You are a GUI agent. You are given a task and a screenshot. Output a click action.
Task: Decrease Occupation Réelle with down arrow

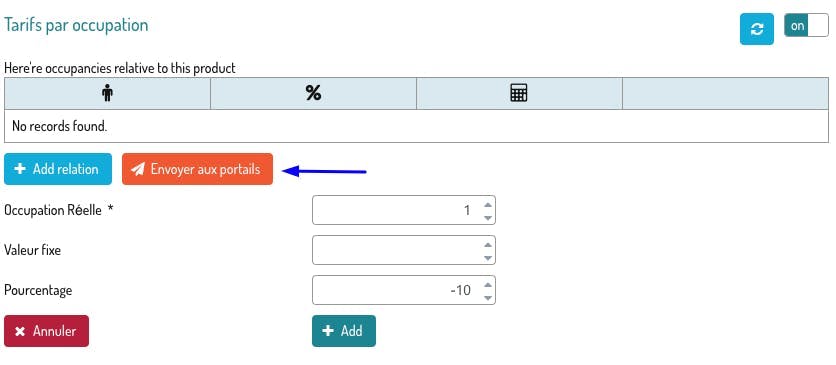487,217
